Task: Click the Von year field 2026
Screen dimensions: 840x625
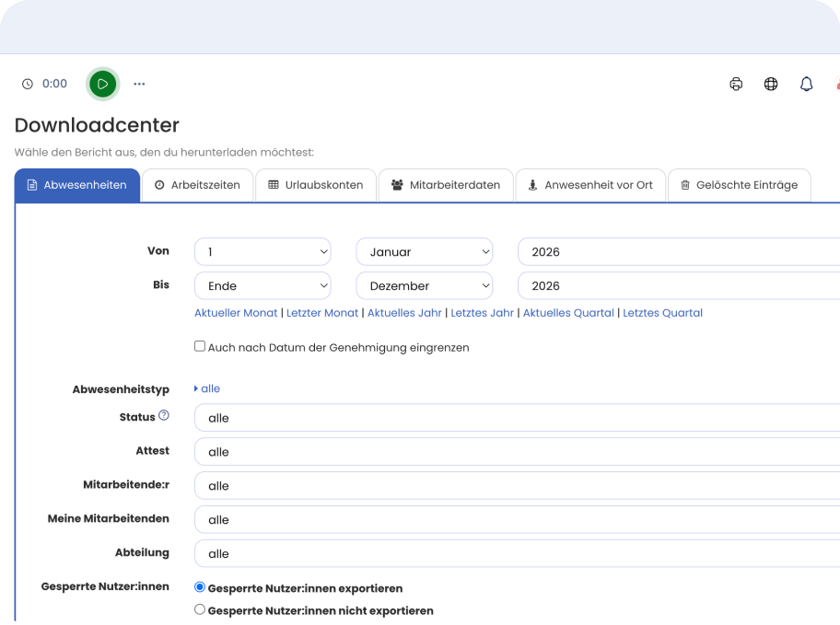Action: point(679,251)
